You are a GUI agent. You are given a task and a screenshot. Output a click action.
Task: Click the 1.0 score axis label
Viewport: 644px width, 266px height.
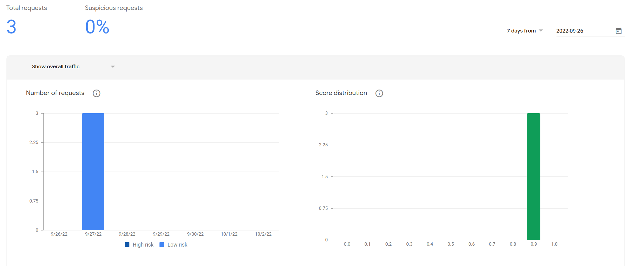click(554, 244)
